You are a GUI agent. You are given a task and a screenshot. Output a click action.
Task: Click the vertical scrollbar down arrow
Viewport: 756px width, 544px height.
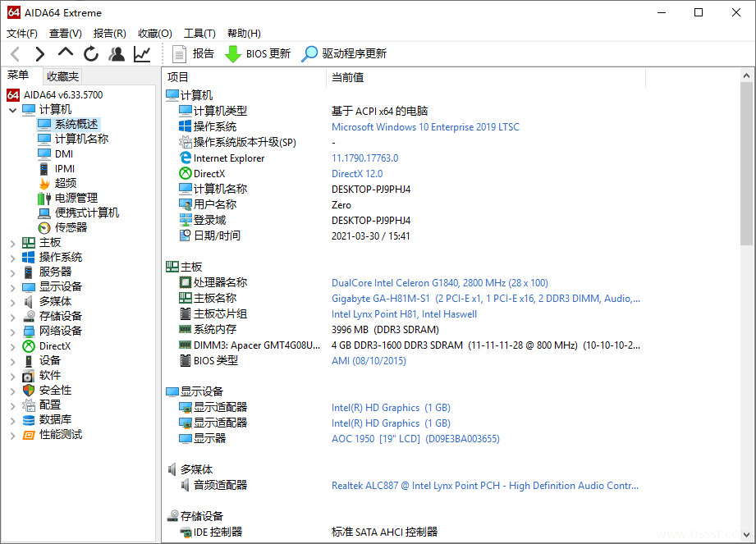coord(746,535)
